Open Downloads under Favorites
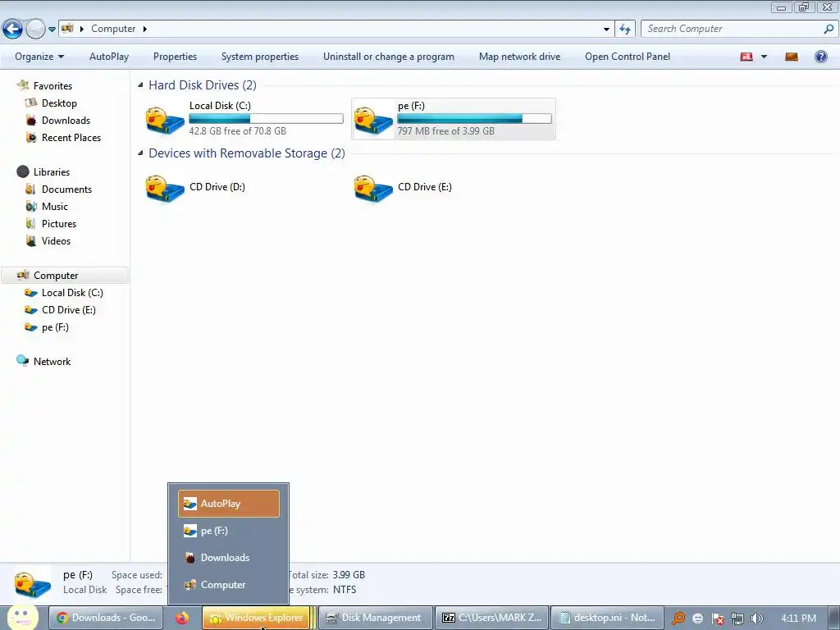Screen dimensions: 840x630 66,121
